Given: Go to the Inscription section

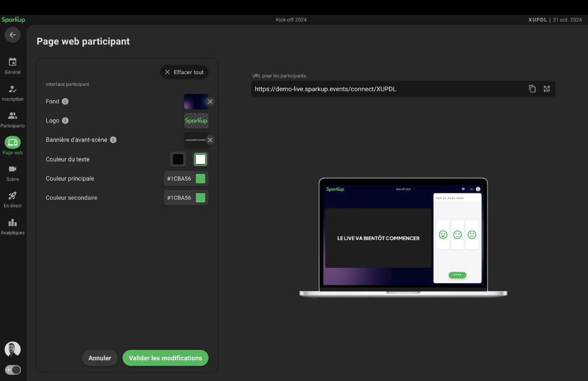Looking at the screenshot, I should pos(13,93).
